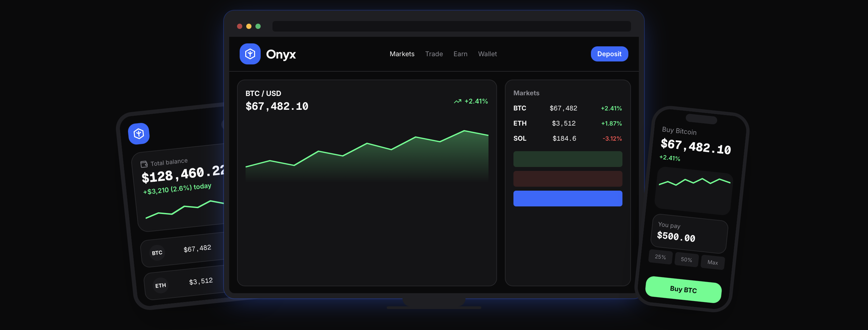
Task: Click the dark red bar in the Markets panel
Action: pyautogui.click(x=567, y=178)
